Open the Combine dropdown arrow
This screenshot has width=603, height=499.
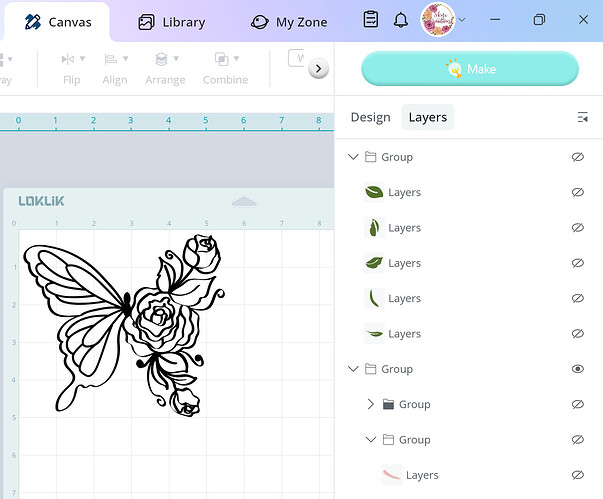coord(236,59)
